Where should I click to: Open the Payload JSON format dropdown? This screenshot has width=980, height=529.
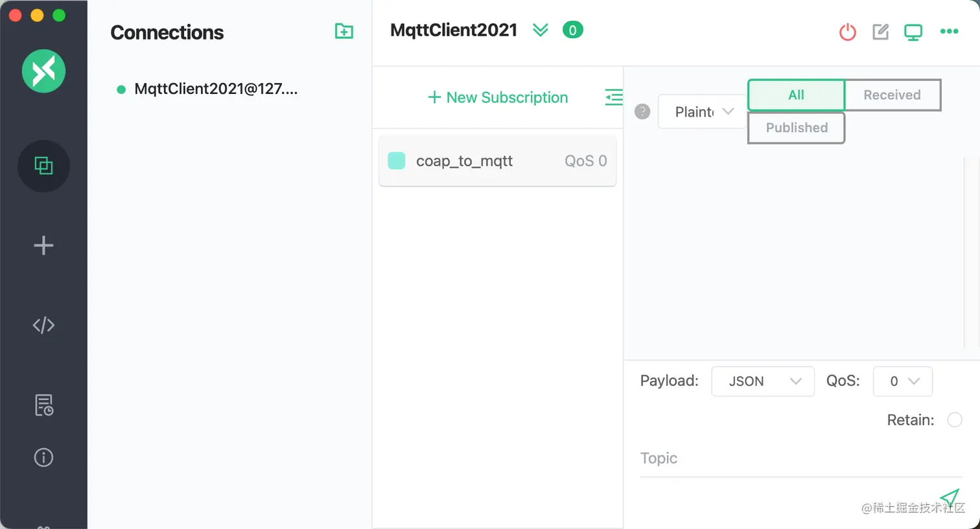[763, 381]
